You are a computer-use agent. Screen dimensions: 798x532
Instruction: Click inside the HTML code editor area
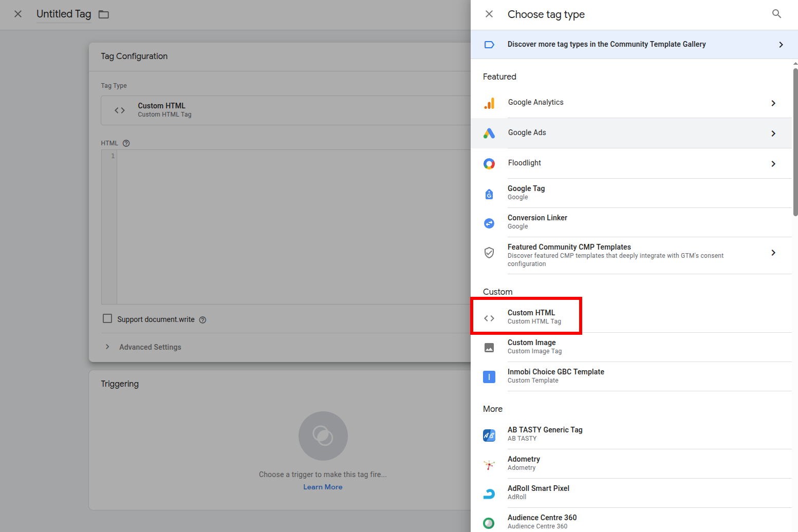coord(293,227)
